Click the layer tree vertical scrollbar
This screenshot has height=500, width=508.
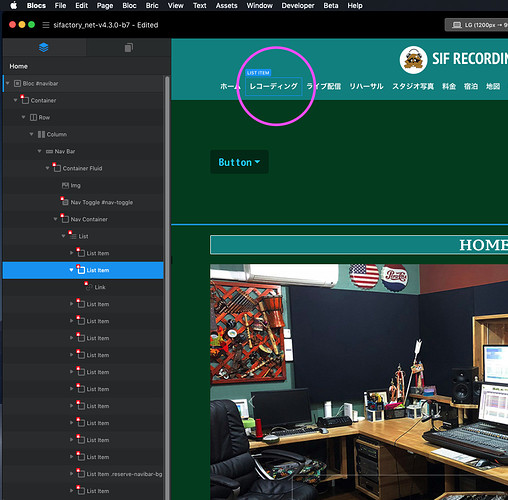[x=167, y=287]
